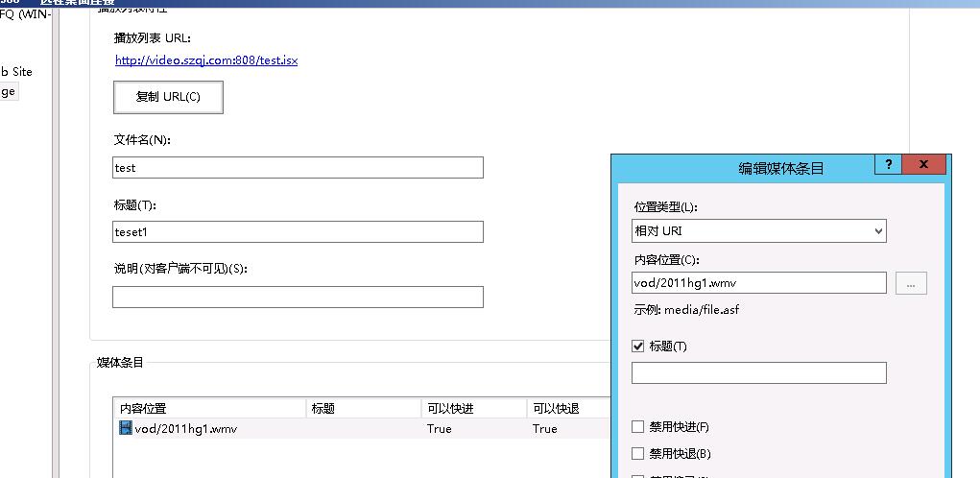The width and height of the screenshot is (980, 478).
Task: Click the film icon beside vod/2011hg1.wmv row
Action: [x=126, y=428]
